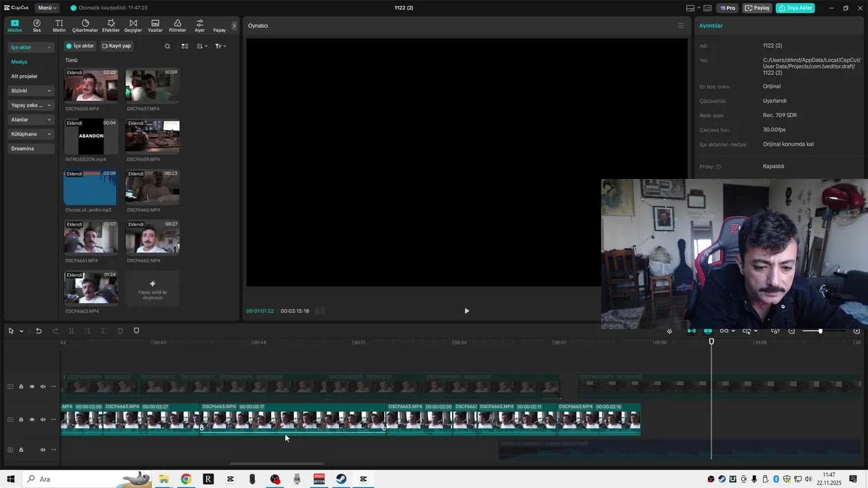Image resolution: width=868 pixels, height=488 pixels.
Task: Undo the last timeline action
Action: 39,331
